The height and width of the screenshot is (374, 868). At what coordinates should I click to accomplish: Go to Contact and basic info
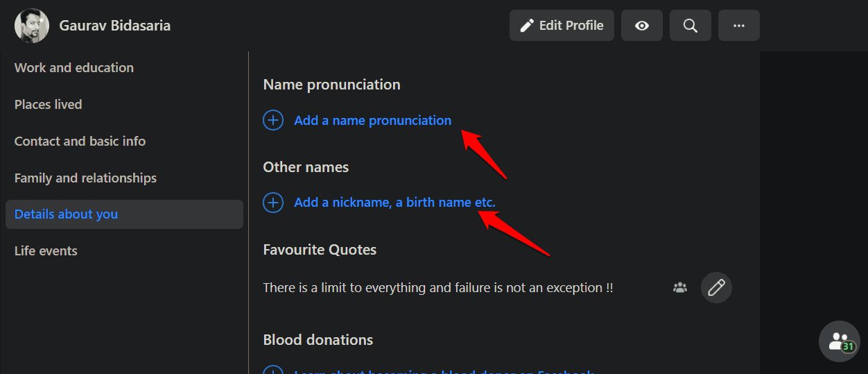click(80, 141)
